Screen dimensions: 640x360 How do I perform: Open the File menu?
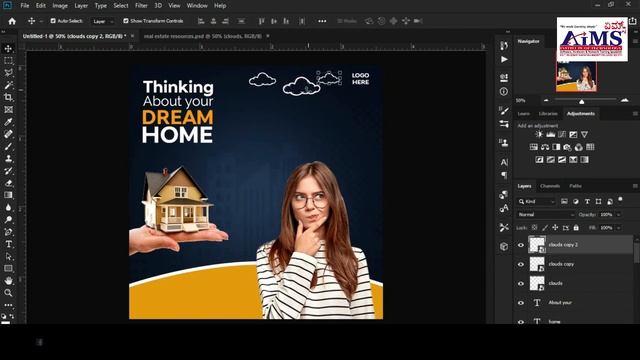click(x=25, y=6)
